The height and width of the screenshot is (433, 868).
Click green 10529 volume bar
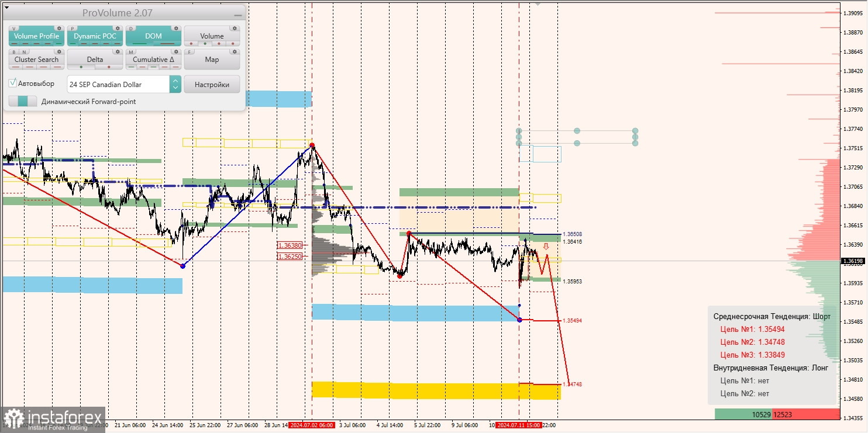point(743,414)
